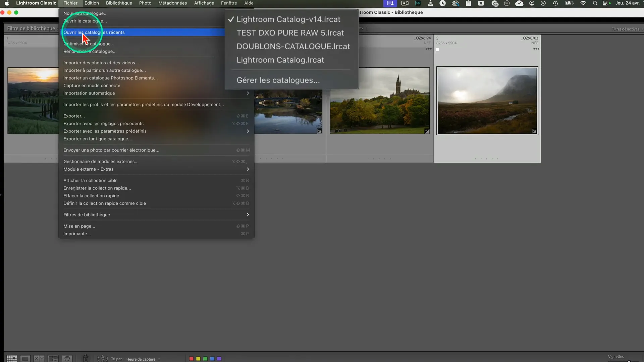The image size is (644, 362).
Task: Open the Photo menu
Action: [145, 3]
